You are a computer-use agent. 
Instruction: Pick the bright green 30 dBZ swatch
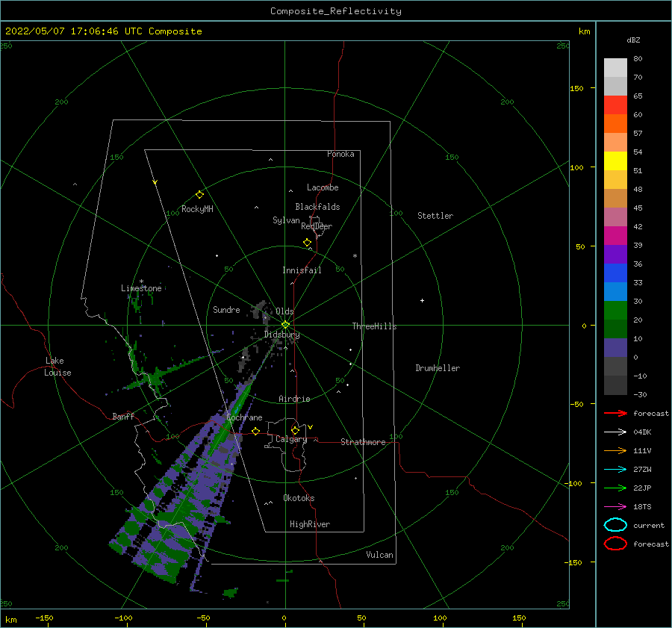tap(615, 311)
